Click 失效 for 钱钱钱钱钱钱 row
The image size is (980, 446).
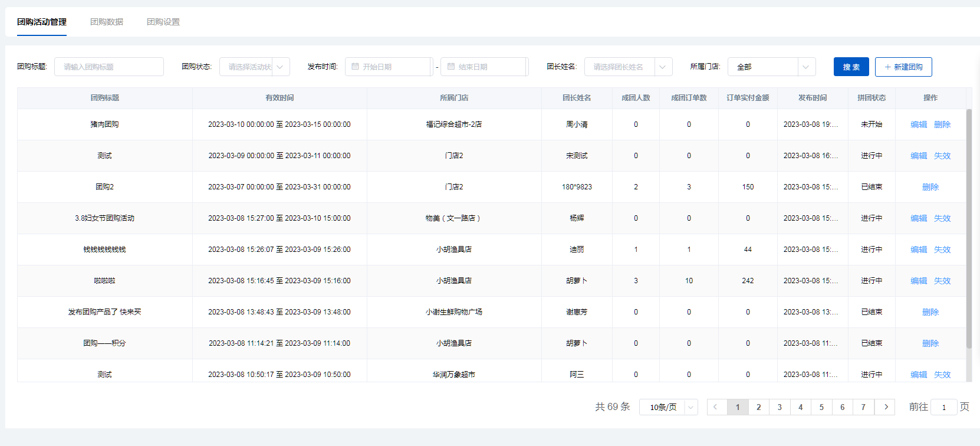(x=942, y=250)
